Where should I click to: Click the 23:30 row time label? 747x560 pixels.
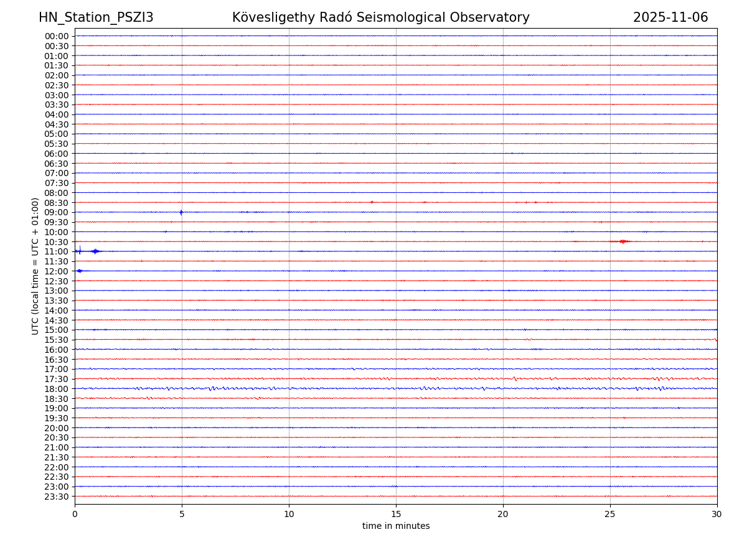56,497
